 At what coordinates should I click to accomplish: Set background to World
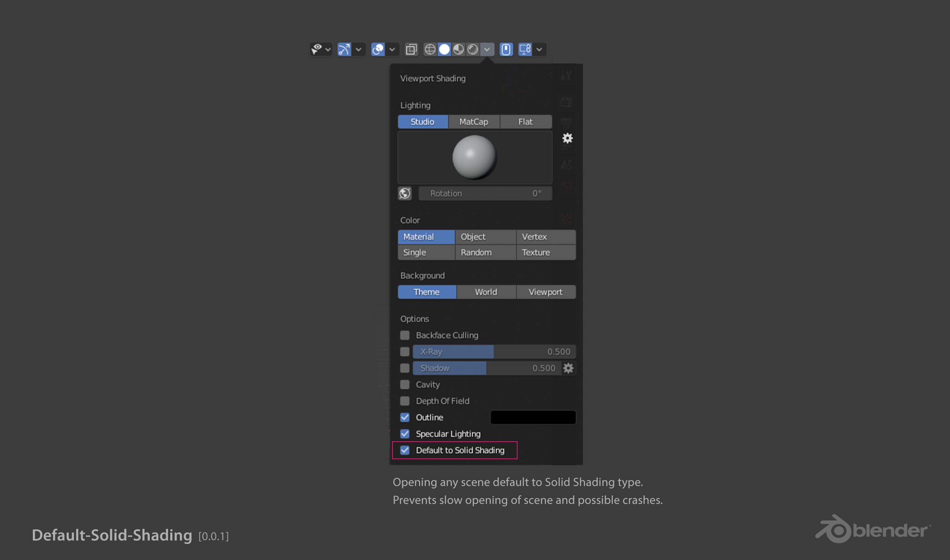tap(486, 292)
